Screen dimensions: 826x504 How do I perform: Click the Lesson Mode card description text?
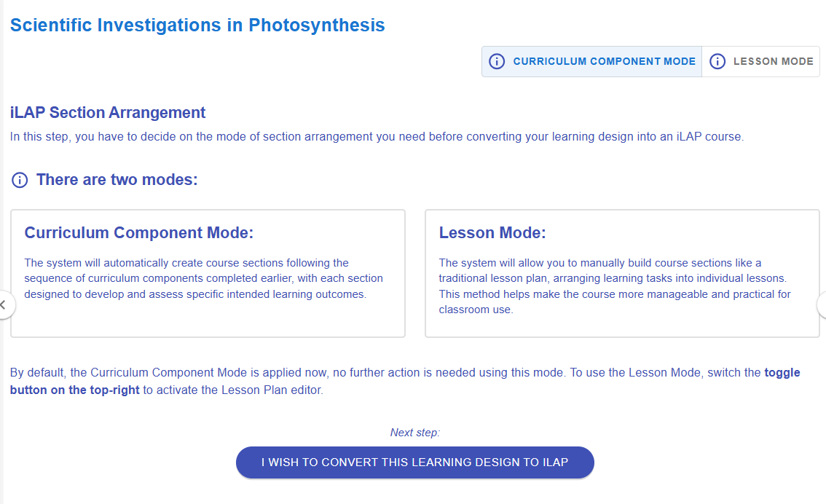click(x=614, y=286)
